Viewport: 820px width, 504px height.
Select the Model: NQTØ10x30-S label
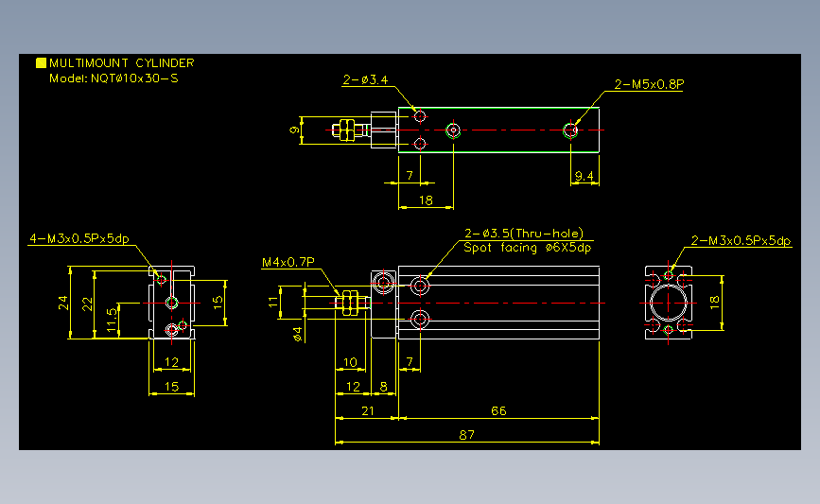coord(113,78)
